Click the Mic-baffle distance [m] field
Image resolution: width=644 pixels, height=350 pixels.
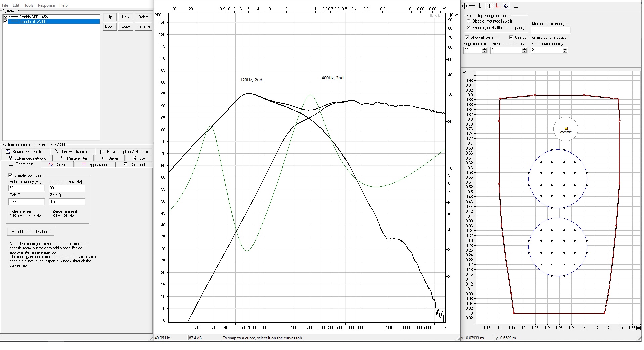click(x=550, y=30)
